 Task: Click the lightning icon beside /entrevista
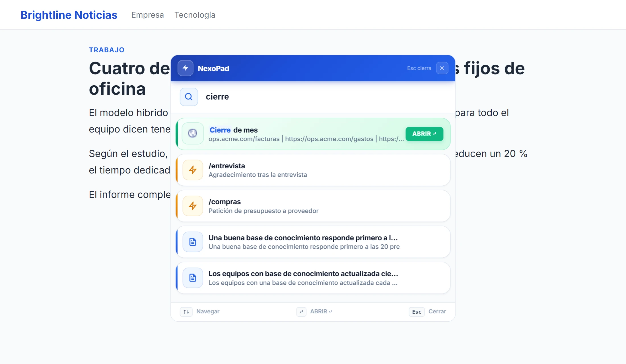click(193, 170)
